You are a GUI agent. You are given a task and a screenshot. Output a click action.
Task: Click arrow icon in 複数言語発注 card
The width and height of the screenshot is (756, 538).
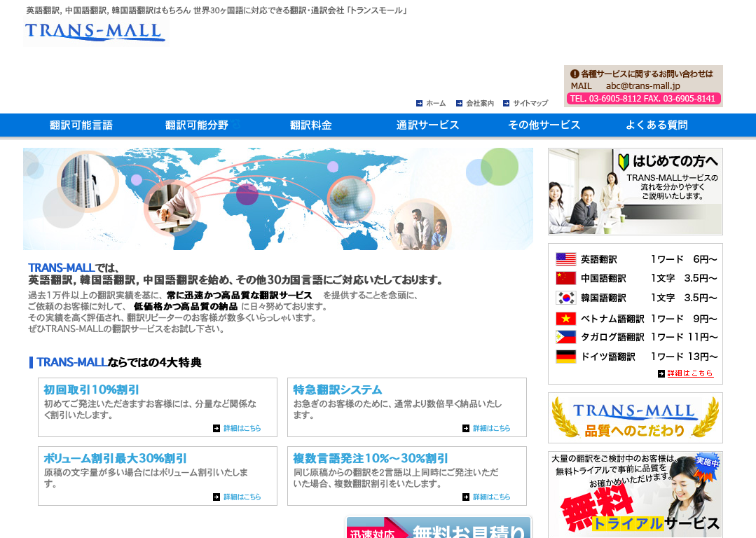pos(466,497)
